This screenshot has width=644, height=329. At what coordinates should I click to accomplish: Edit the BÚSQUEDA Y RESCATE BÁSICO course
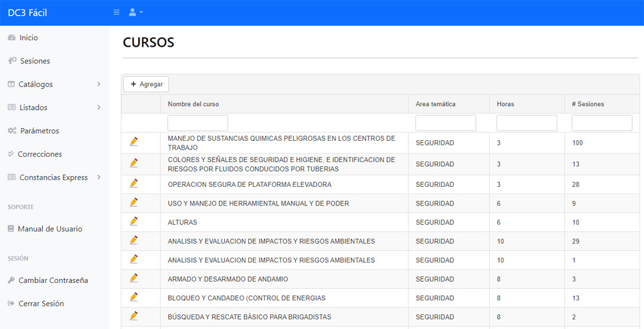tap(134, 316)
